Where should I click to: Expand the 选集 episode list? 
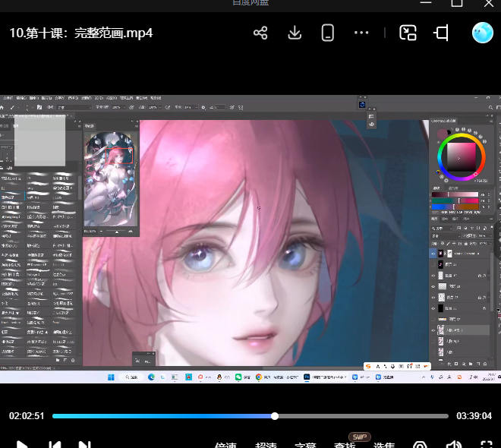click(x=384, y=445)
